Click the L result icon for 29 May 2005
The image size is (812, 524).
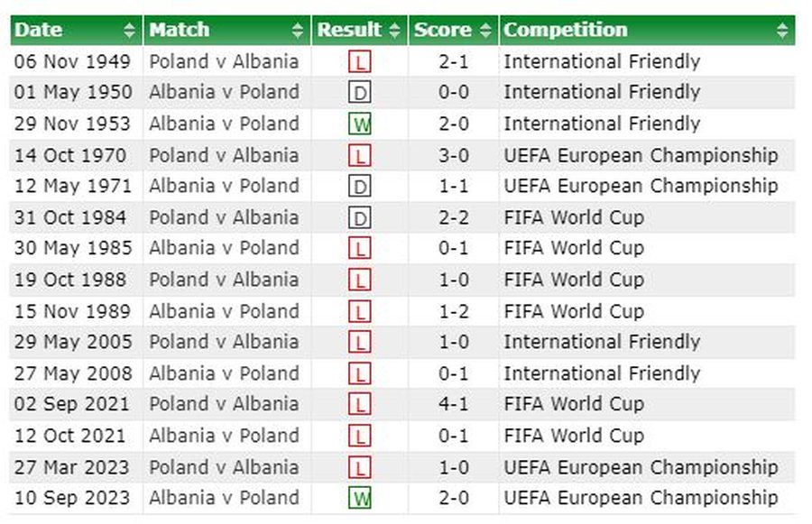click(x=360, y=343)
